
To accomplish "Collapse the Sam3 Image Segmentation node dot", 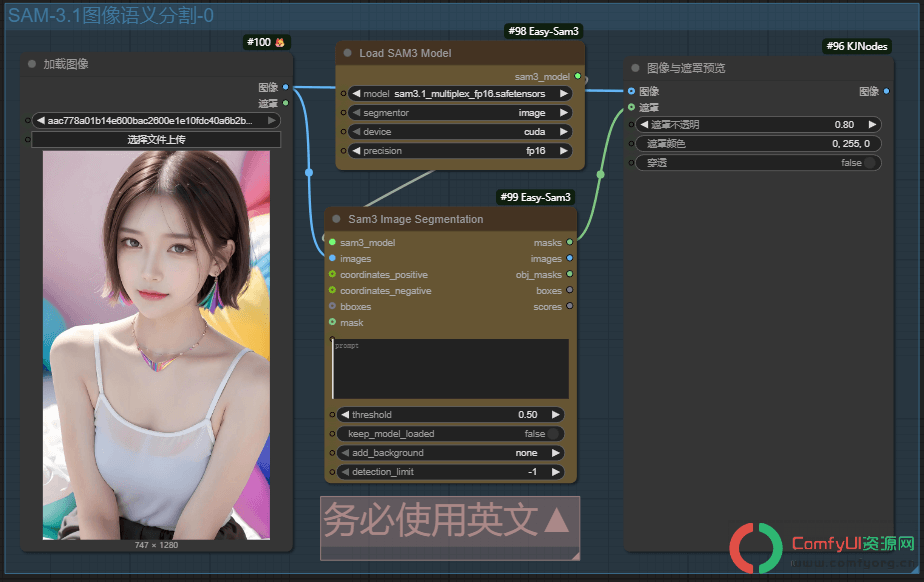I will click(x=336, y=219).
